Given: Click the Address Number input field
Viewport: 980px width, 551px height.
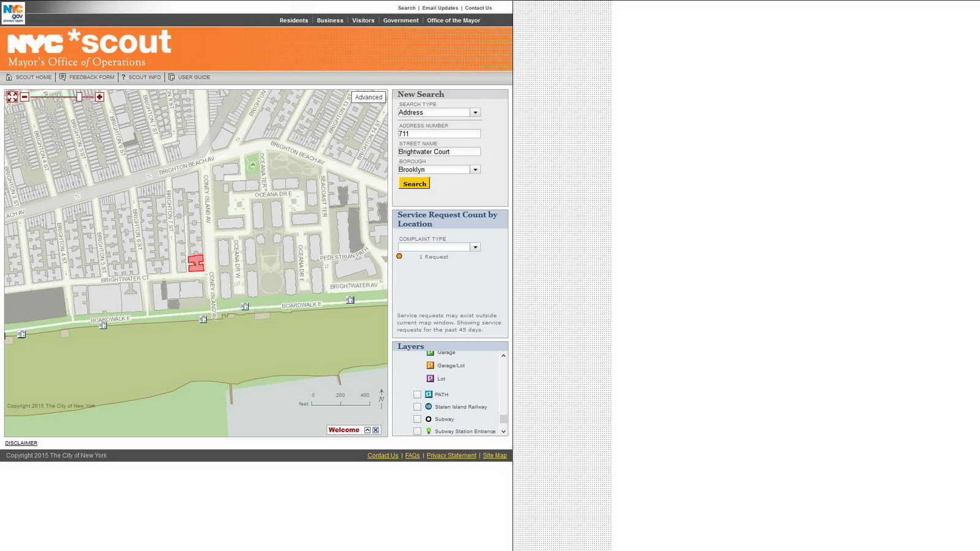Looking at the screenshot, I should pos(439,133).
